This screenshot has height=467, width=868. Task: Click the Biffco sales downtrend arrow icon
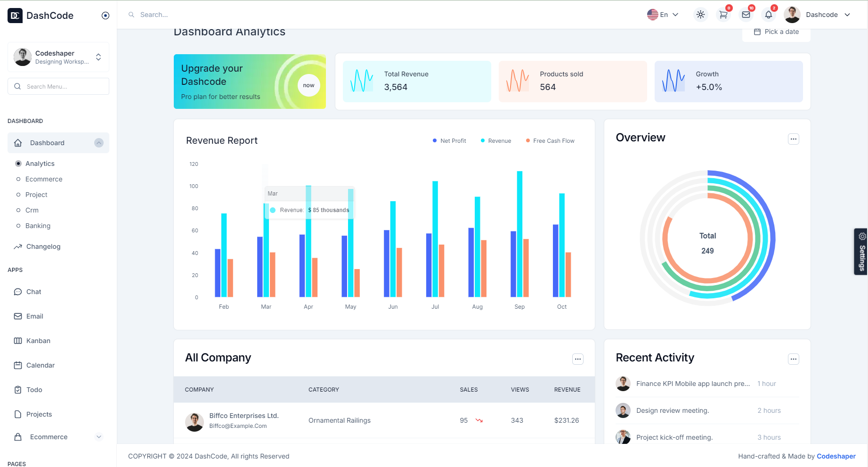point(479,420)
